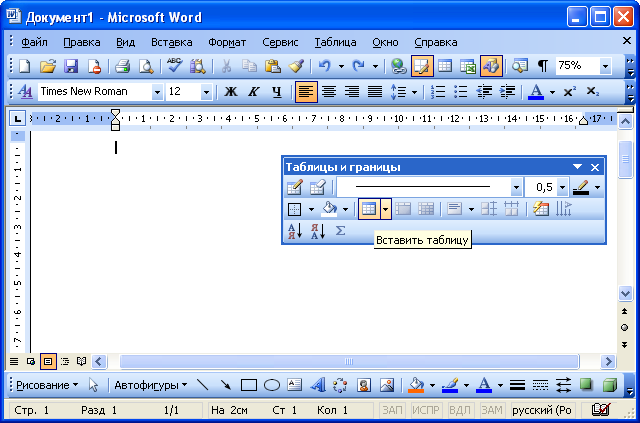Toggle align left
This screenshot has width=640, height=423.
point(306,91)
